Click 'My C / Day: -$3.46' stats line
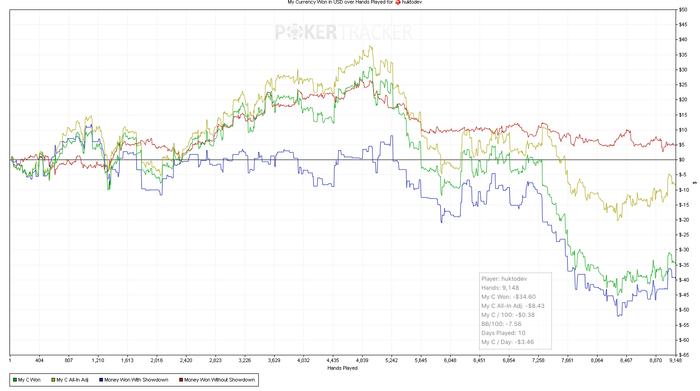The height and width of the screenshot is (391, 700). pos(508,342)
